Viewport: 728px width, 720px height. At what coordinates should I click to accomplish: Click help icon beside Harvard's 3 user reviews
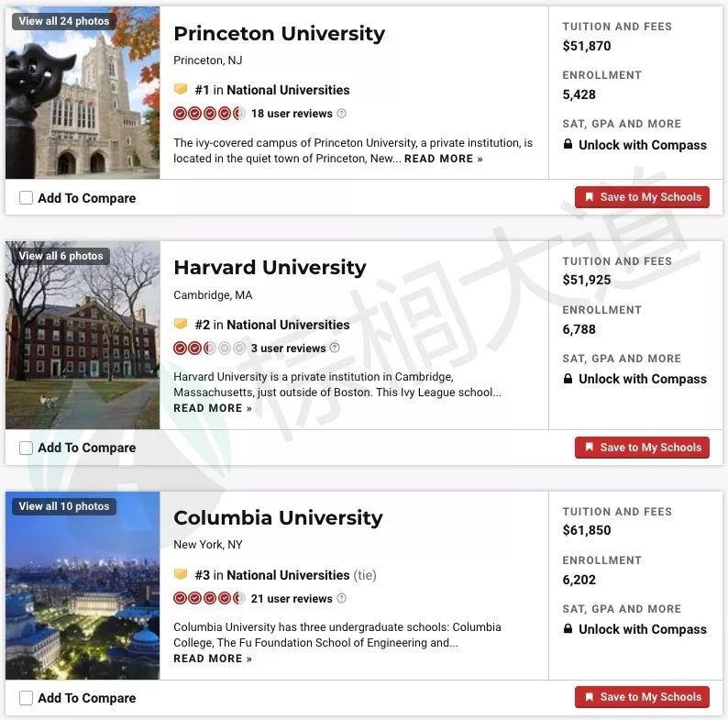point(335,348)
